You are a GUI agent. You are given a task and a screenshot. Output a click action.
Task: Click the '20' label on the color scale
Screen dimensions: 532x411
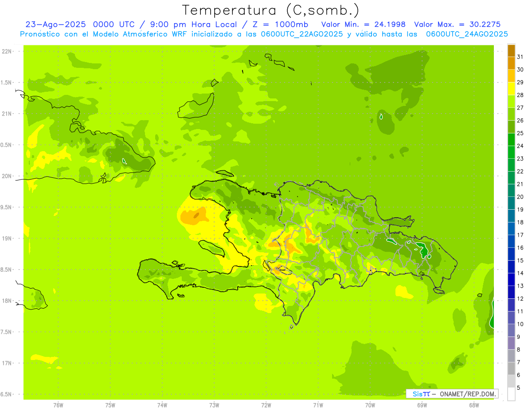[520, 197]
